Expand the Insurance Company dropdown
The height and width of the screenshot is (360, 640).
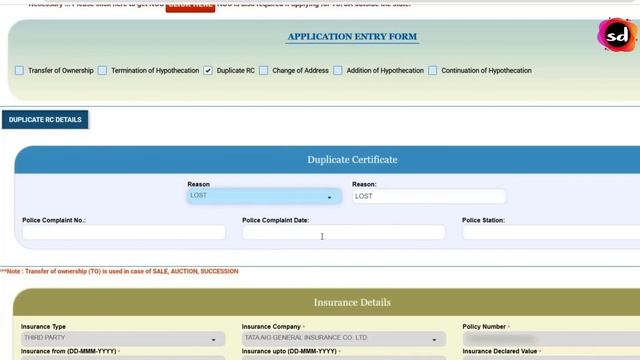[344, 338]
